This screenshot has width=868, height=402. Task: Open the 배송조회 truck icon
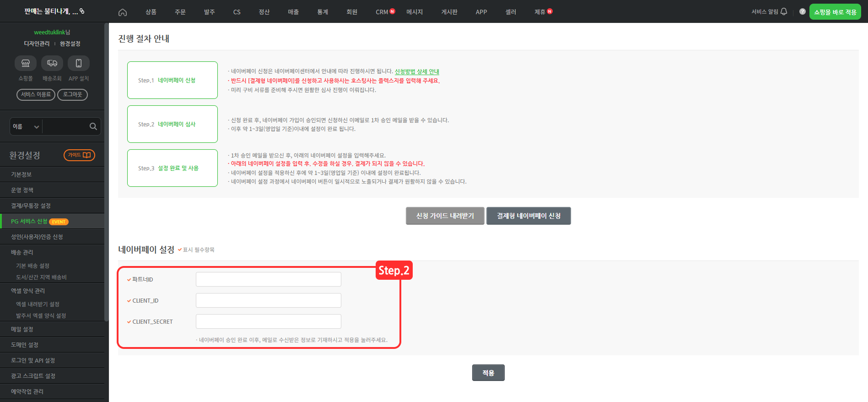pyautogui.click(x=52, y=63)
